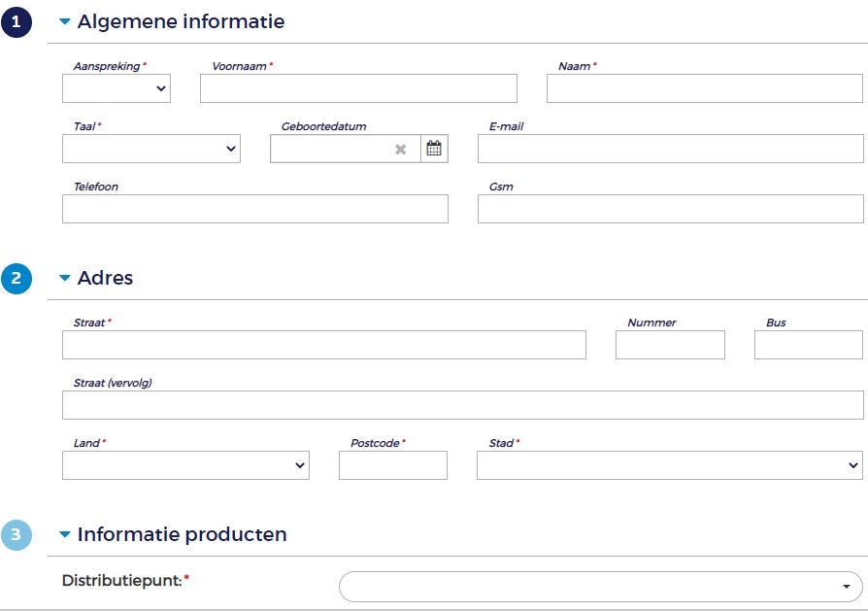Image resolution: width=868 pixels, height=611 pixels.
Task: Open the Geboortedatum calendar picker
Action: tap(434, 149)
